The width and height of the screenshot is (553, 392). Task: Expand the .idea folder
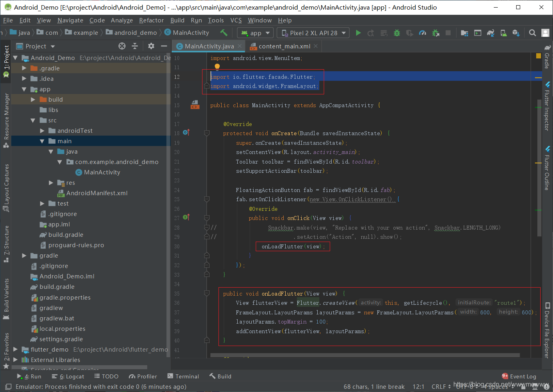(x=24, y=78)
